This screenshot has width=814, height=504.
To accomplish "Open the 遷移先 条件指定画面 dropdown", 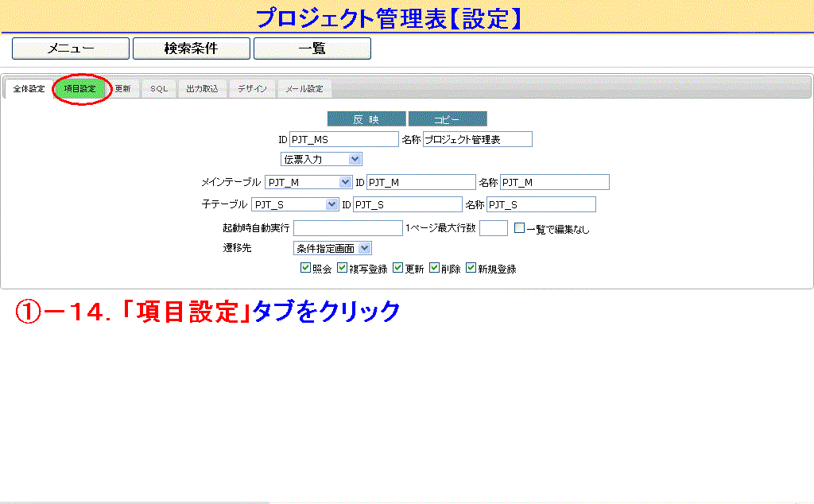I will pos(331,249).
